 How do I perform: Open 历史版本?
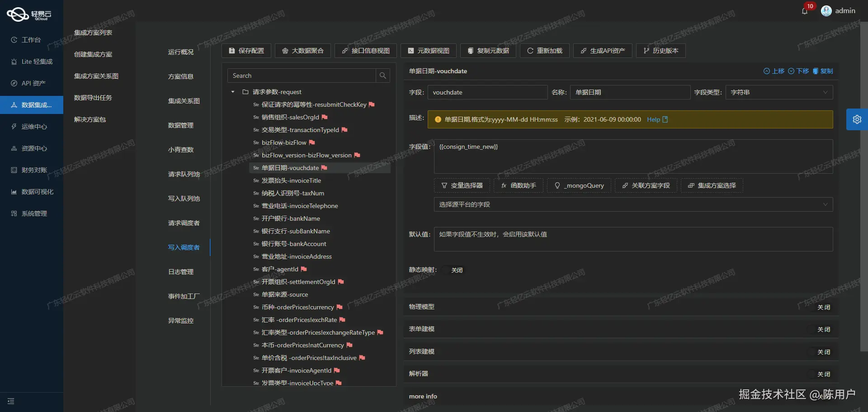point(661,51)
